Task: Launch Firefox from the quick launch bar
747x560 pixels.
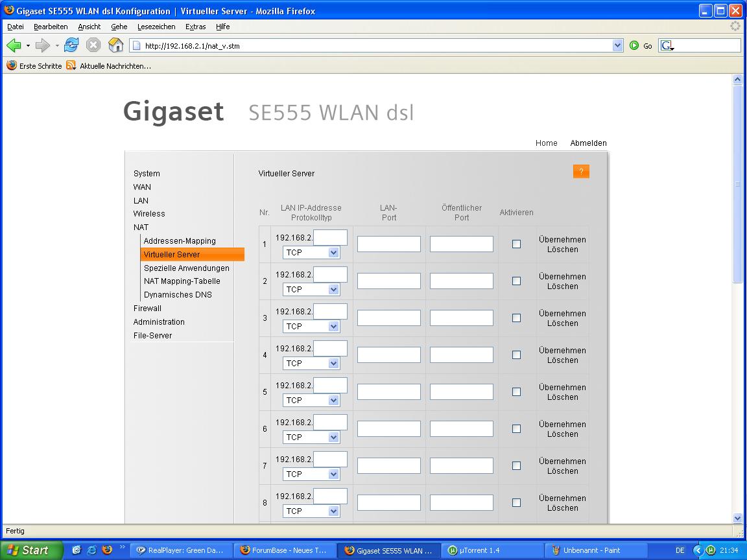Action: click(x=107, y=550)
